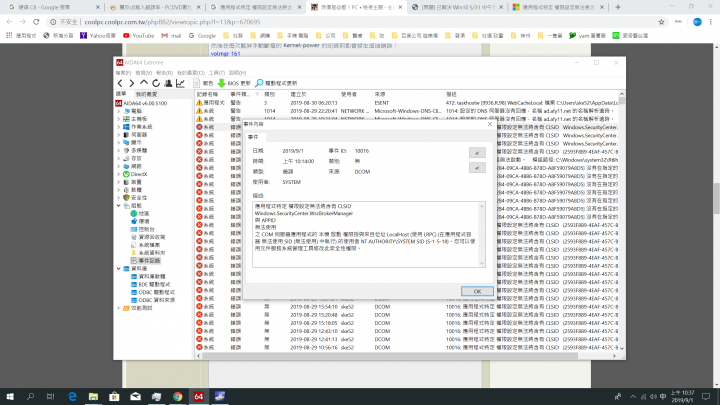Click the line graph toolbar icon
Image resolution: width=720 pixels, height=405 pixels.
coord(180,83)
